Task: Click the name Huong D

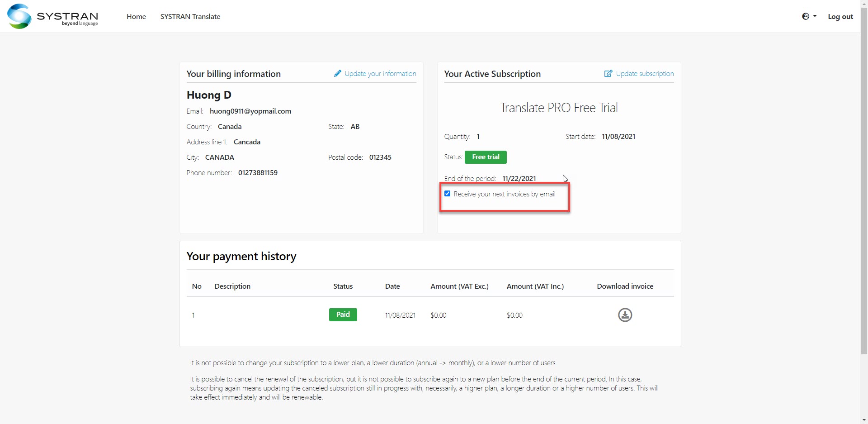Action: click(x=209, y=95)
